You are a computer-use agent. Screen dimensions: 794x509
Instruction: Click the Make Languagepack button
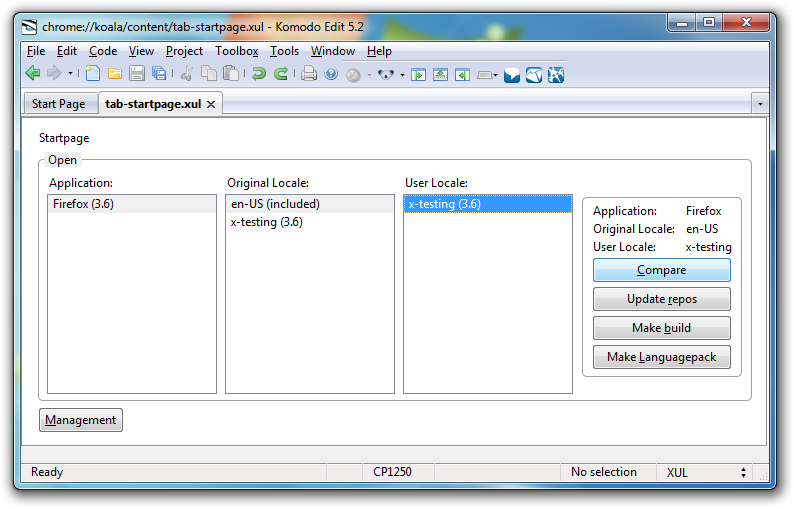pyautogui.click(x=661, y=357)
